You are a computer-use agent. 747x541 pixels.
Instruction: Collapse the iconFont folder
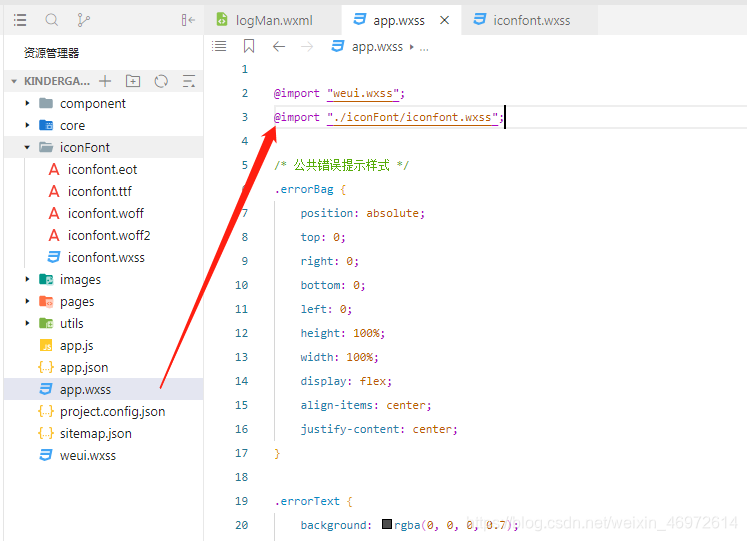[27, 147]
